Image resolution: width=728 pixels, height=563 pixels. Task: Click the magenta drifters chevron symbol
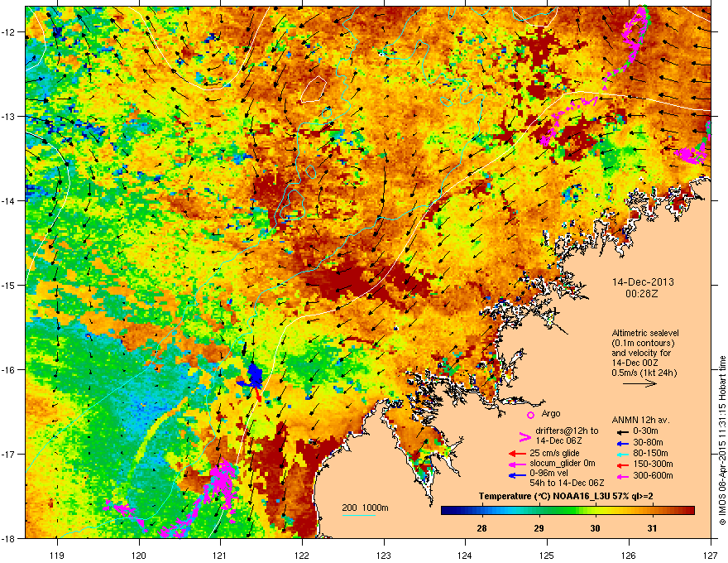[x=524, y=437]
